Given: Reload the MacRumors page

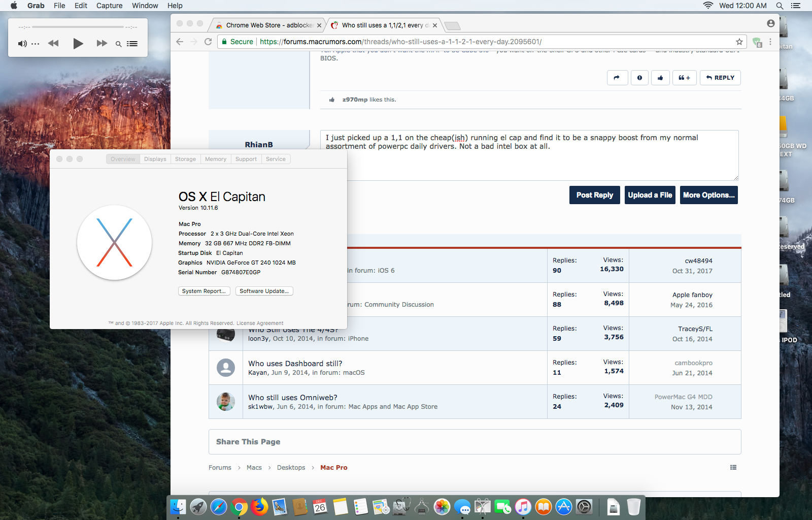Looking at the screenshot, I should tap(208, 42).
